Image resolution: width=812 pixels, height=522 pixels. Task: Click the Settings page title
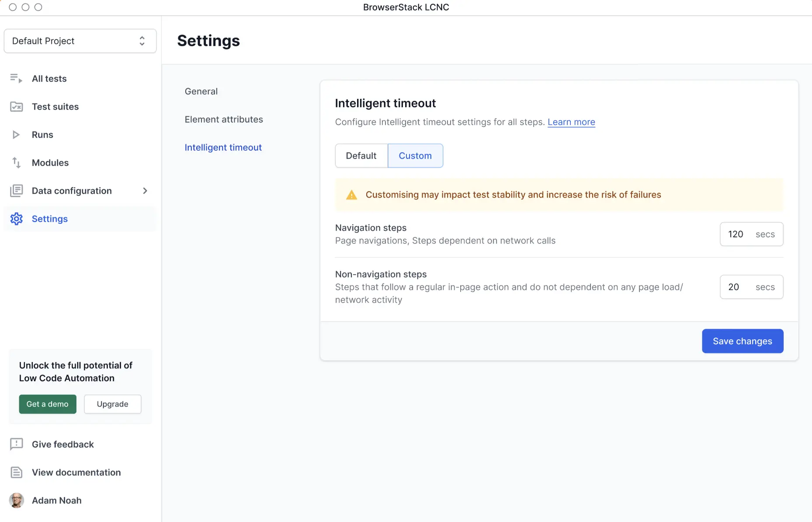pos(208,41)
